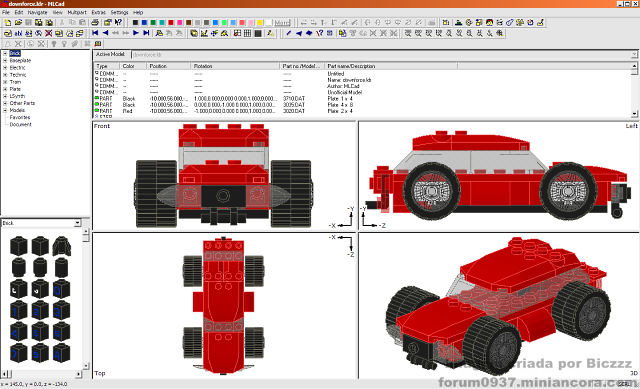
Task: Select the "abl" add comment icon
Action: tap(18, 33)
